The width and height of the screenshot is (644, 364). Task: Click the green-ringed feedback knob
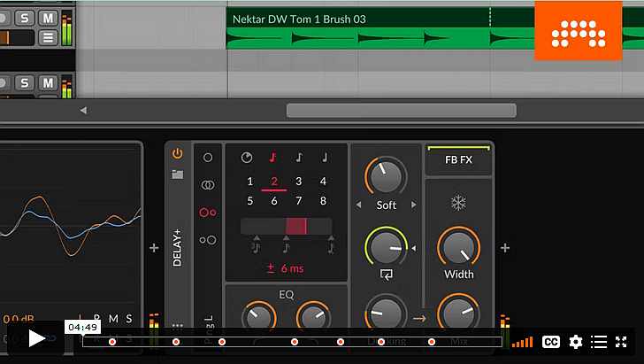[386, 247]
